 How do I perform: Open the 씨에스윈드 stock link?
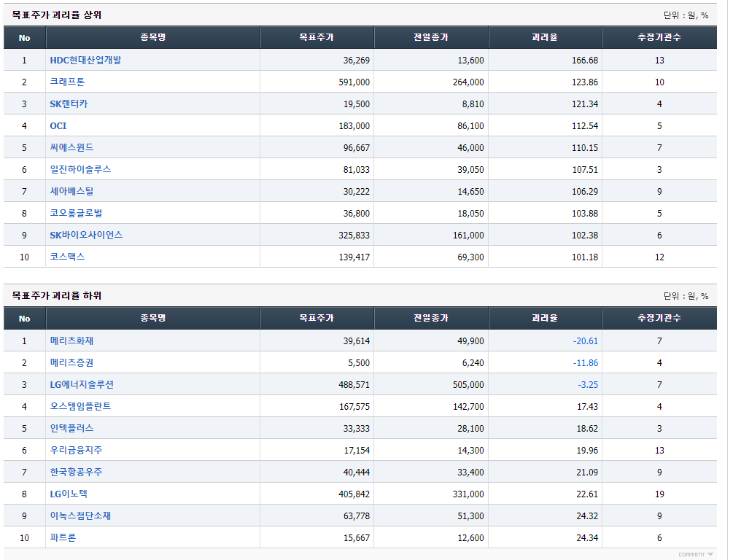coord(71,148)
